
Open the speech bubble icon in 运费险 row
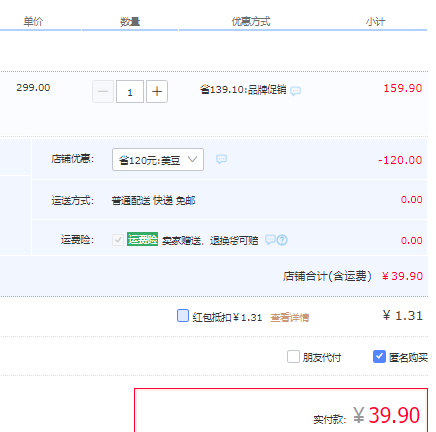point(270,240)
